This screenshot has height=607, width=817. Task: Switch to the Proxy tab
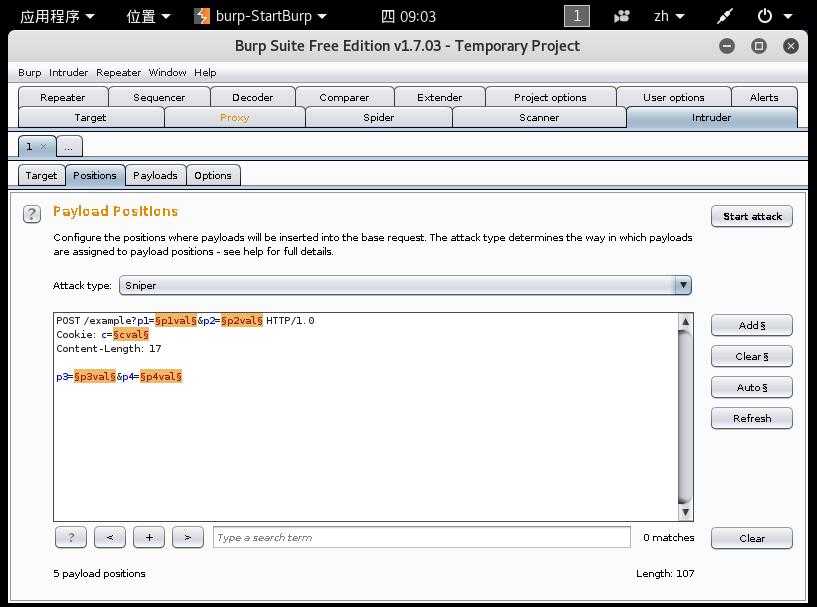pos(234,118)
